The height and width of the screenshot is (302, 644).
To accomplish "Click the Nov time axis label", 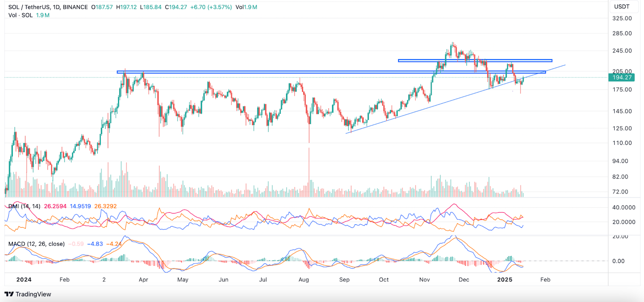I will pos(425,279).
